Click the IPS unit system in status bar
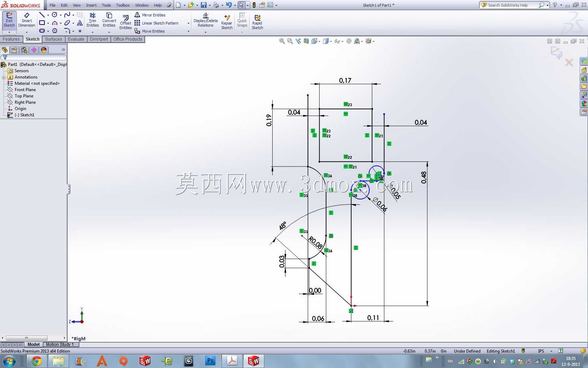 point(541,351)
